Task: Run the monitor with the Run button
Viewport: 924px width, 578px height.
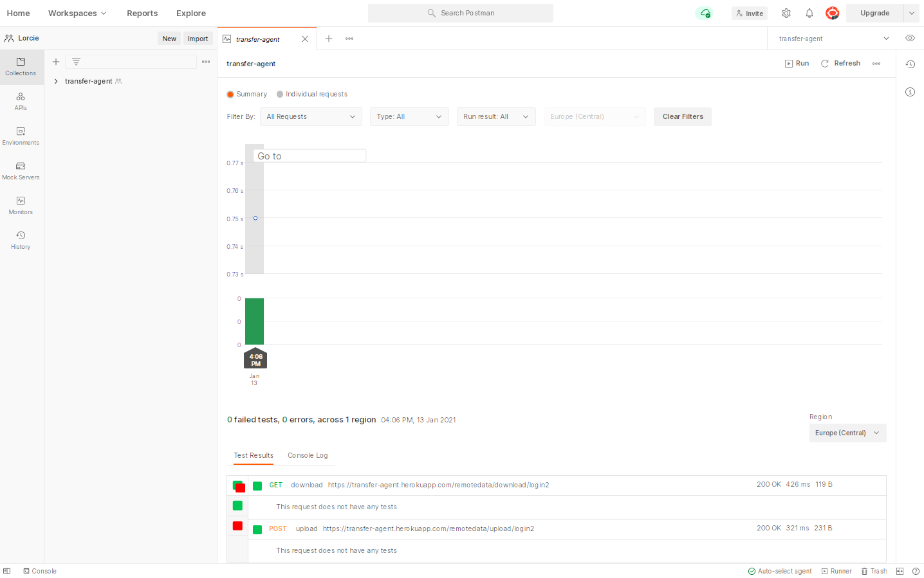Action: (x=797, y=64)
